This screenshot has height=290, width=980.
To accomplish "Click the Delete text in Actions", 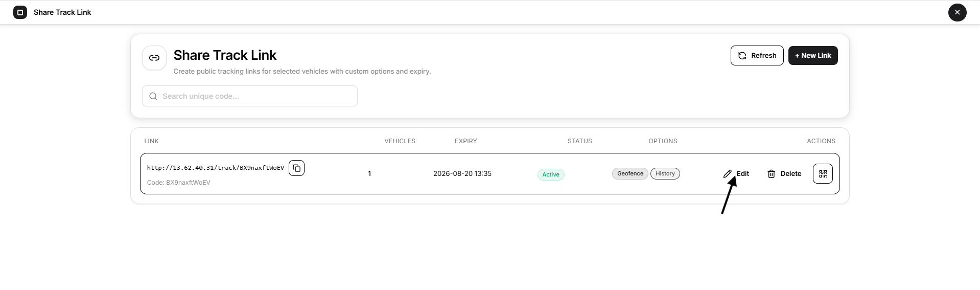I will (x=791, y=174).
